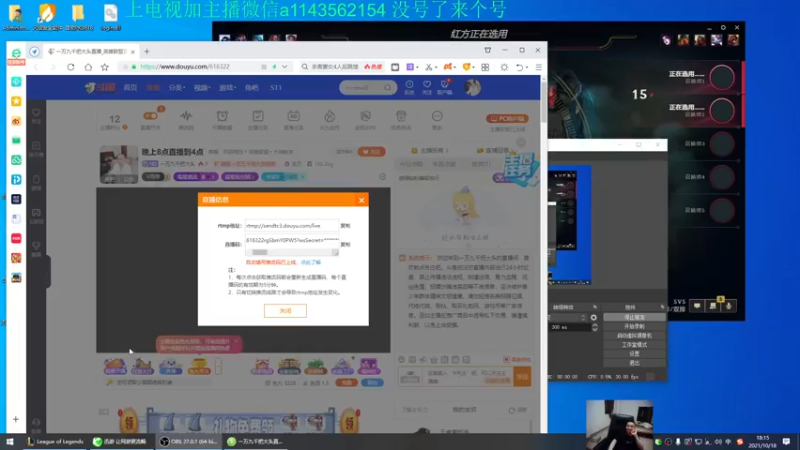Open yellow star favorites in sidebar

[x=16, y=101]
